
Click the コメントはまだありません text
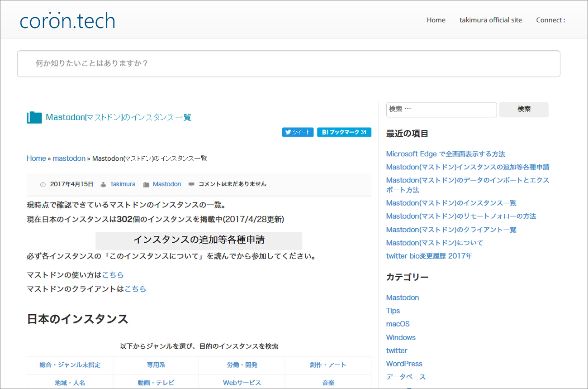(x=232, y=184)
